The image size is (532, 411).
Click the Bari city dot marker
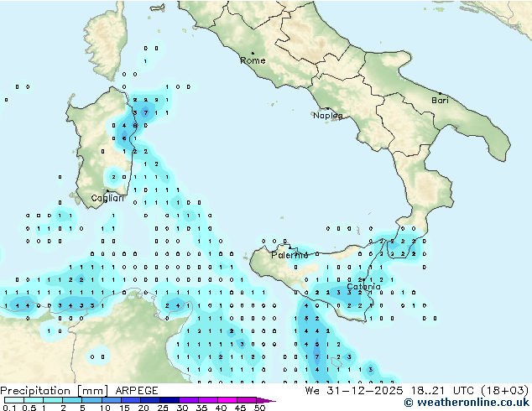click(x=440, y=93)
